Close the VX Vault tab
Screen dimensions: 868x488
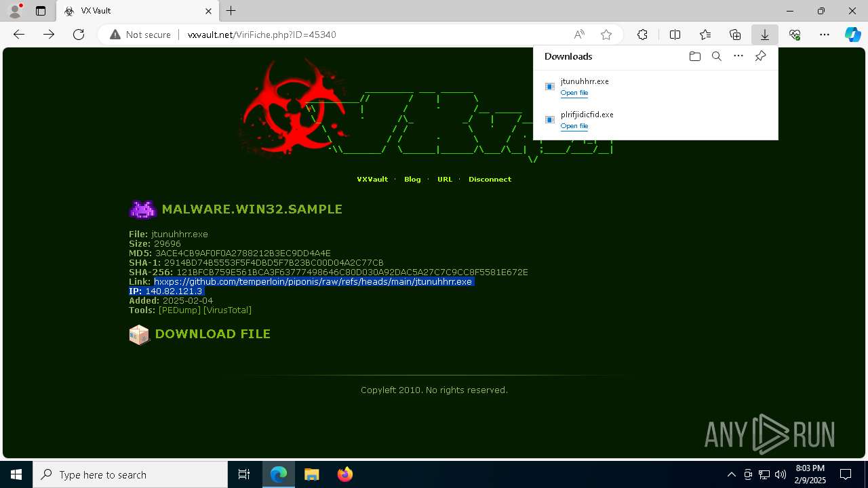click(209, 11)
